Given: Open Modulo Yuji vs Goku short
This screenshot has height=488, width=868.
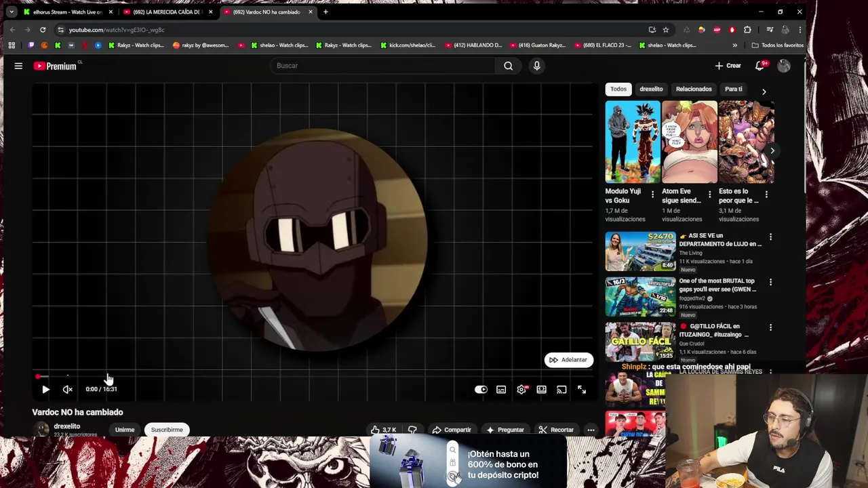Looking at the screenshot, I should click(x=633, y=142).
